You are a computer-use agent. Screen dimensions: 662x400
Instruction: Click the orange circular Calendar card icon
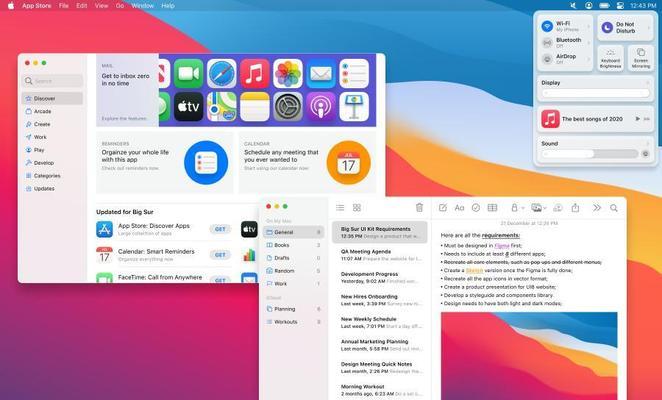click(x=348, y=163)
